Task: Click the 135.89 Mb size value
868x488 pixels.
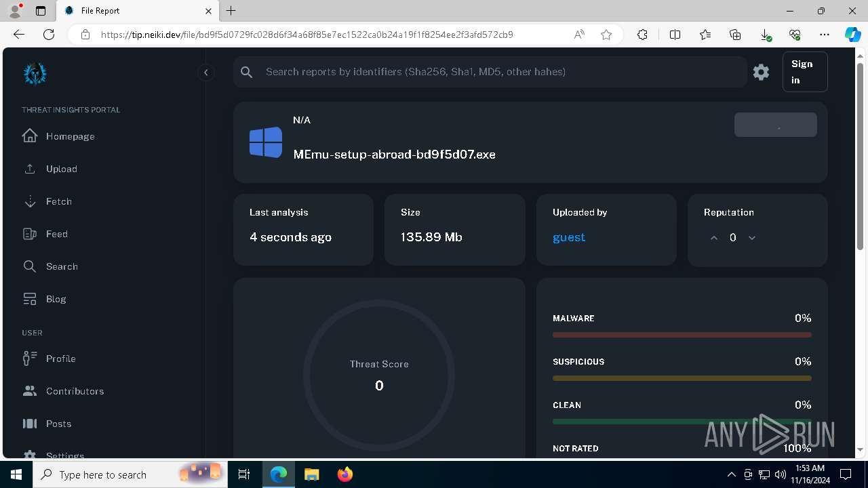Action: 431,237
